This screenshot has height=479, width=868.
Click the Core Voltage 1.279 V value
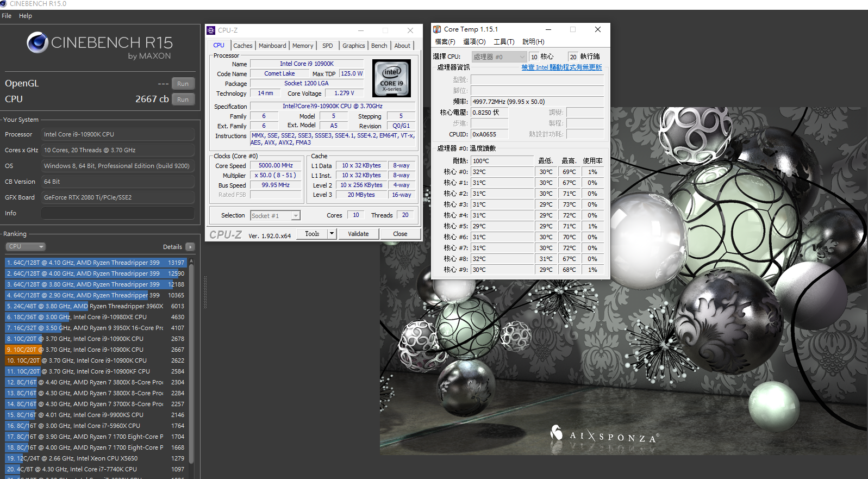[x=345, y=93]
